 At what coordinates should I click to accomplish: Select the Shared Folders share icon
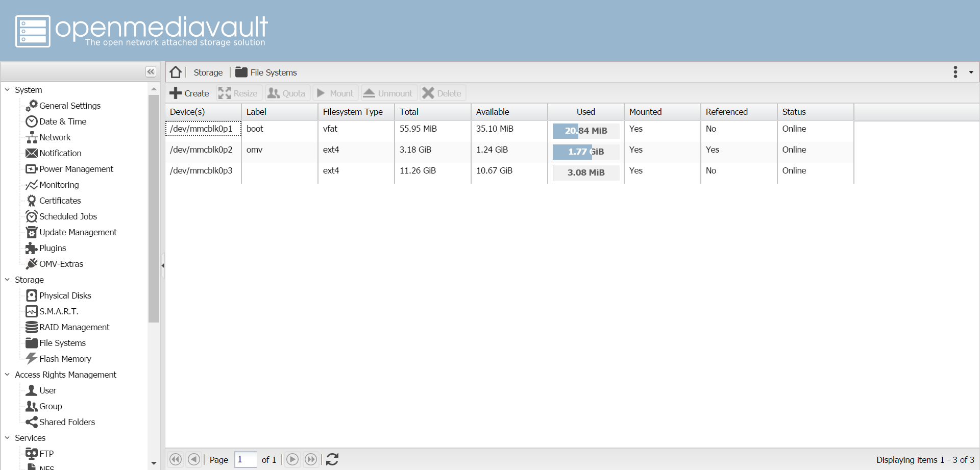pyautogui.click(x=32, y=422)
